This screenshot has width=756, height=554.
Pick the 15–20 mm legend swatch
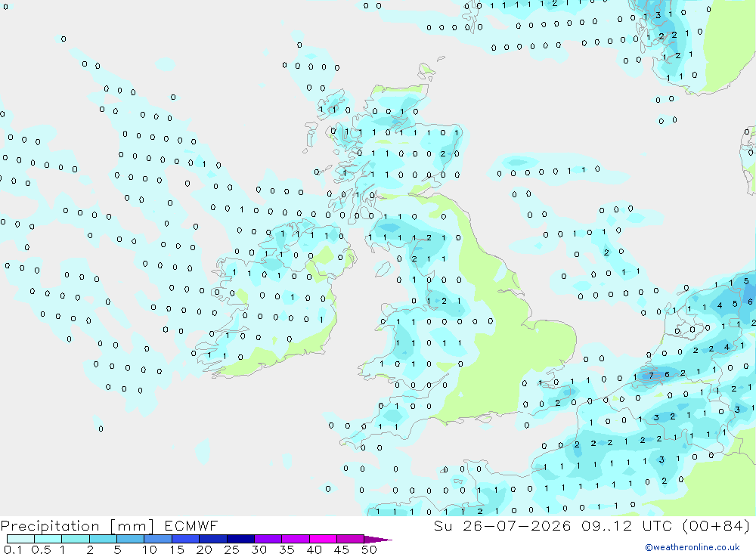click(x=185, y=539)
